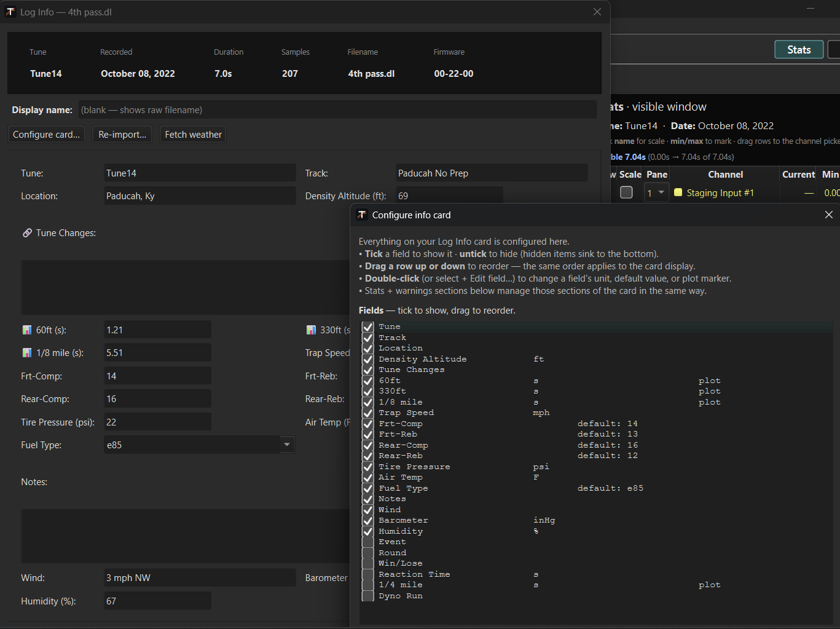This screenshot has height=629, width=840.
Task: Click the Current column header
Action: click(x=798, y=175)
